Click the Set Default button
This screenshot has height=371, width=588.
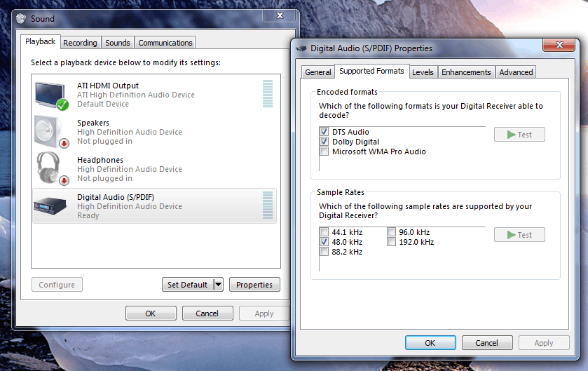(188, 284)
